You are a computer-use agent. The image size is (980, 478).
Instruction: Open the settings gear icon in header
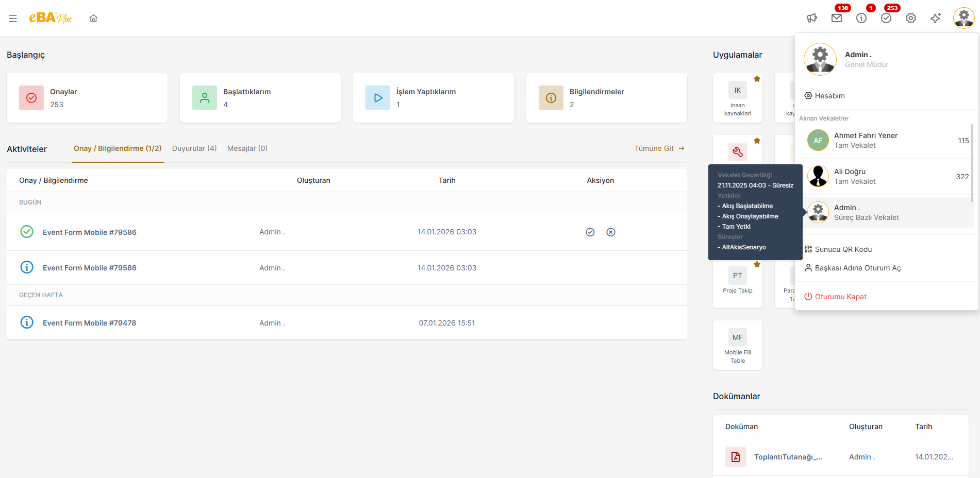tap(911, 19)
